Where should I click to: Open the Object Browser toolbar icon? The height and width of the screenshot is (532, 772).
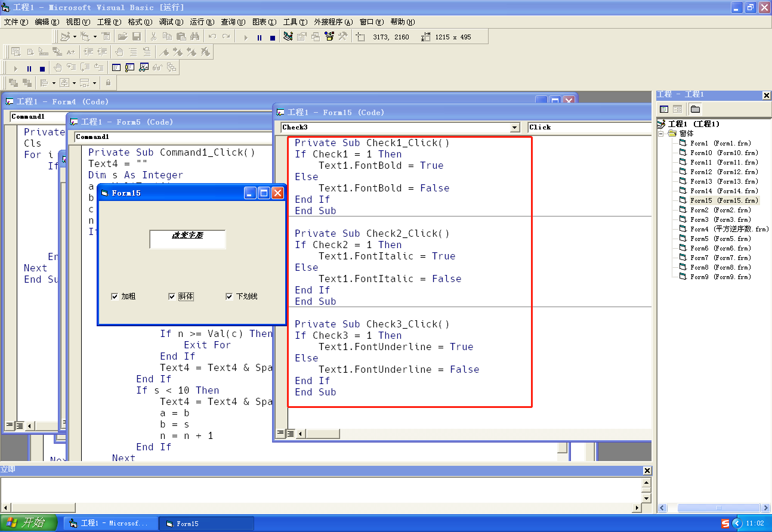[329, 36]
